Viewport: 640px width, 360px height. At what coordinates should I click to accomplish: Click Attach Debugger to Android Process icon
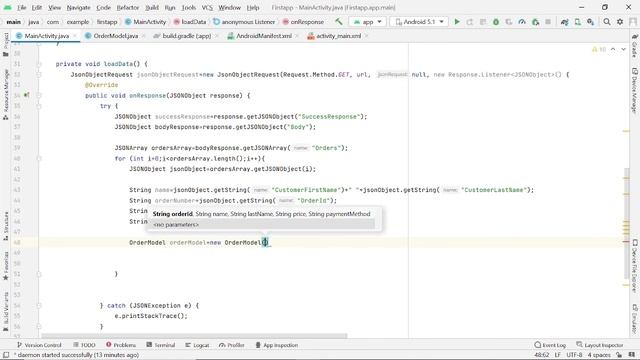pyautogui.click(x=536, y=22)
